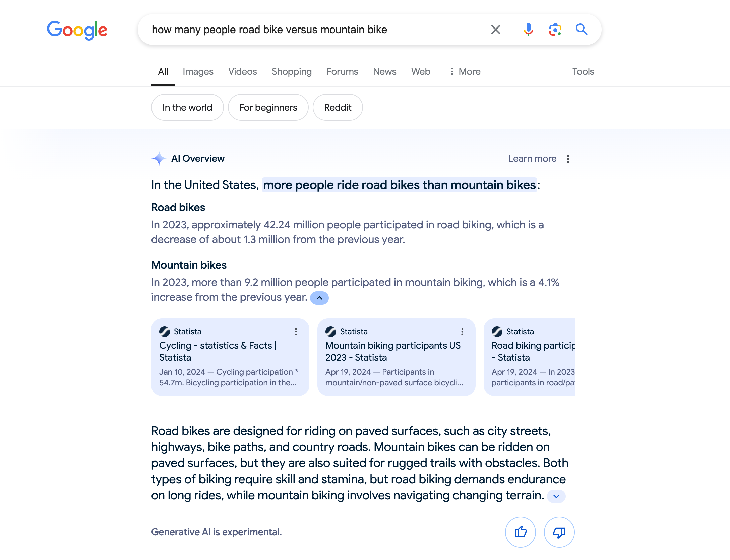Open the Tools search options
This screenshot has height=560, width=730.
pyautogui.click(x=583, y=71)
